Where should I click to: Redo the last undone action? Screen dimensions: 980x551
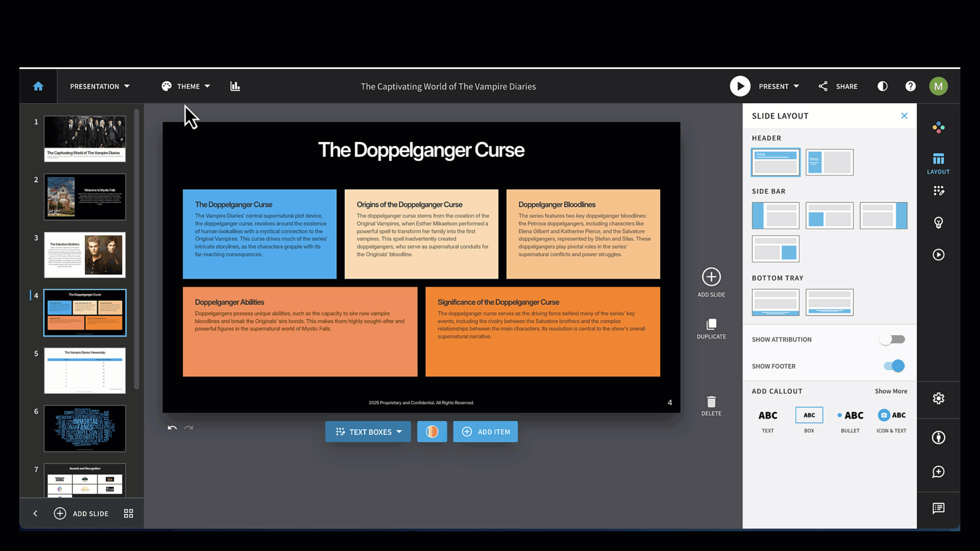point(189,428)
